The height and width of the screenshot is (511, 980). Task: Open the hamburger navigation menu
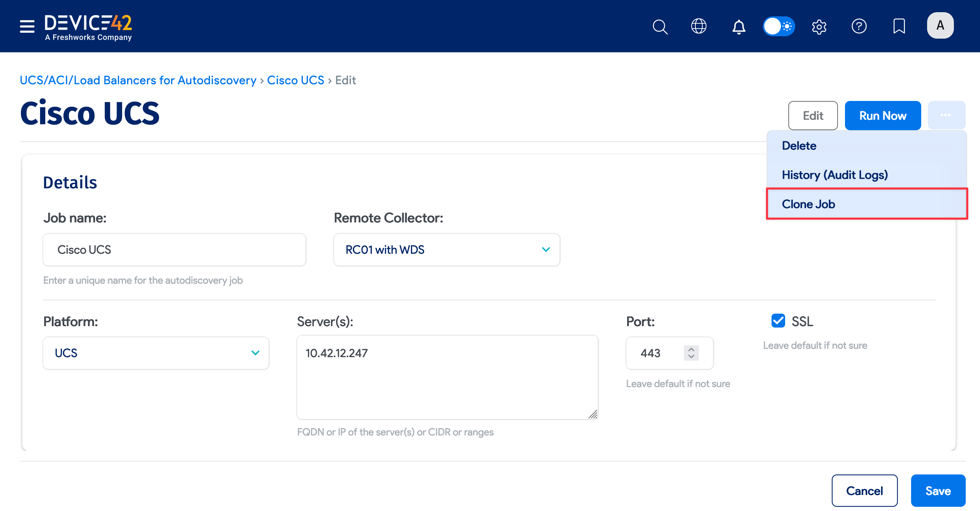(x=27, y=26)
